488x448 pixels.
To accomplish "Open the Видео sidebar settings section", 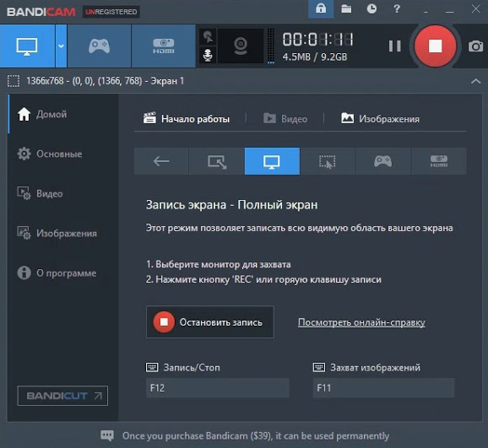I will (x=63, y=193).
